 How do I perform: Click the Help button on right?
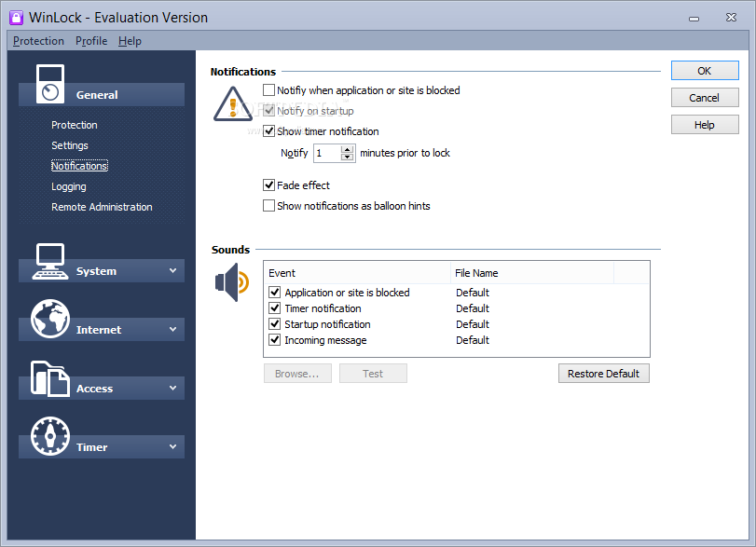[x=705, y=125]
